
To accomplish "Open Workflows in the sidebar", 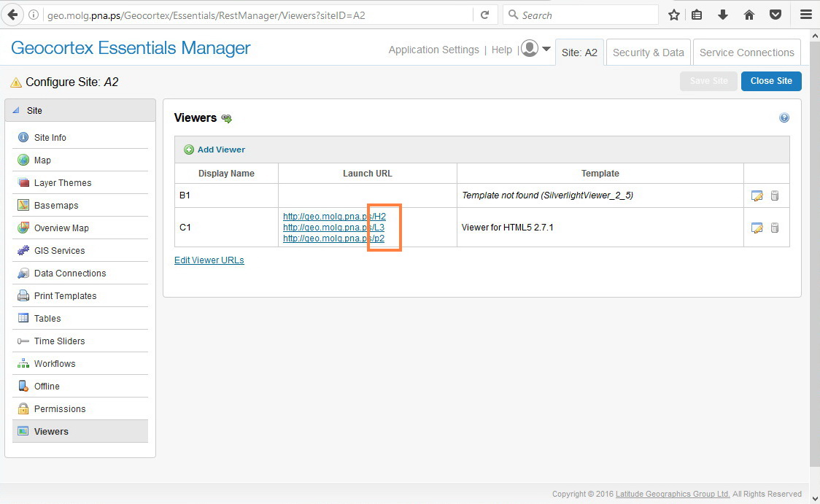I will (80, 363).
